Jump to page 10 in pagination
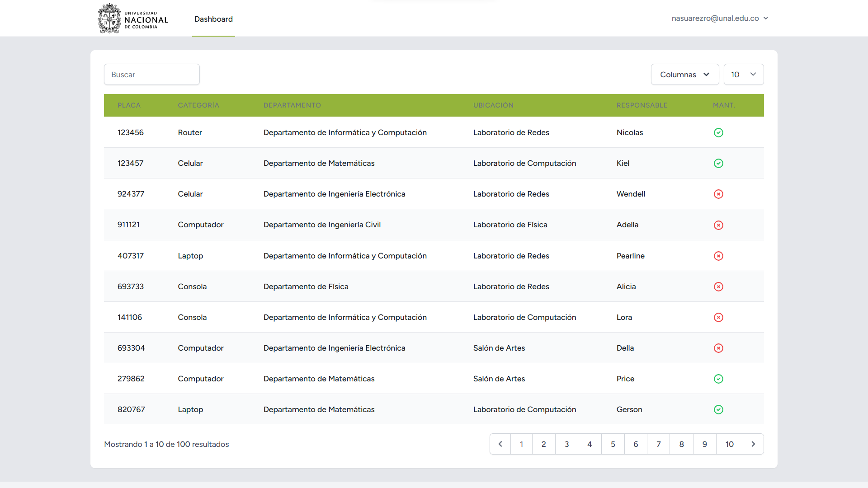 point(729,444)
